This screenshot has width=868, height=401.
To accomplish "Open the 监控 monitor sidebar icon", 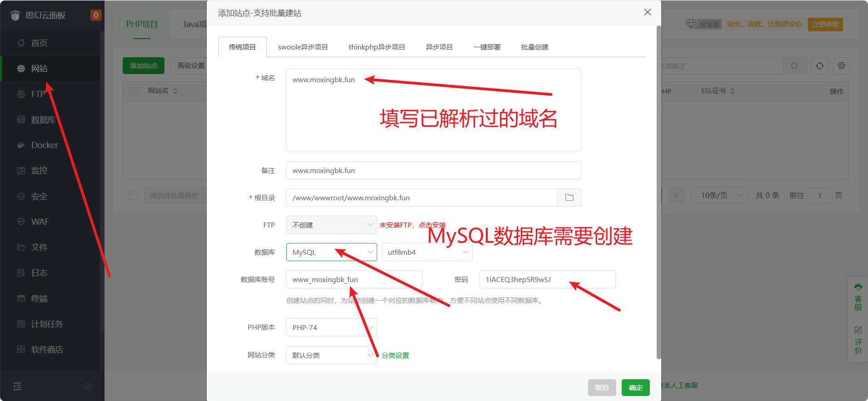I will [x=21, y=170].
